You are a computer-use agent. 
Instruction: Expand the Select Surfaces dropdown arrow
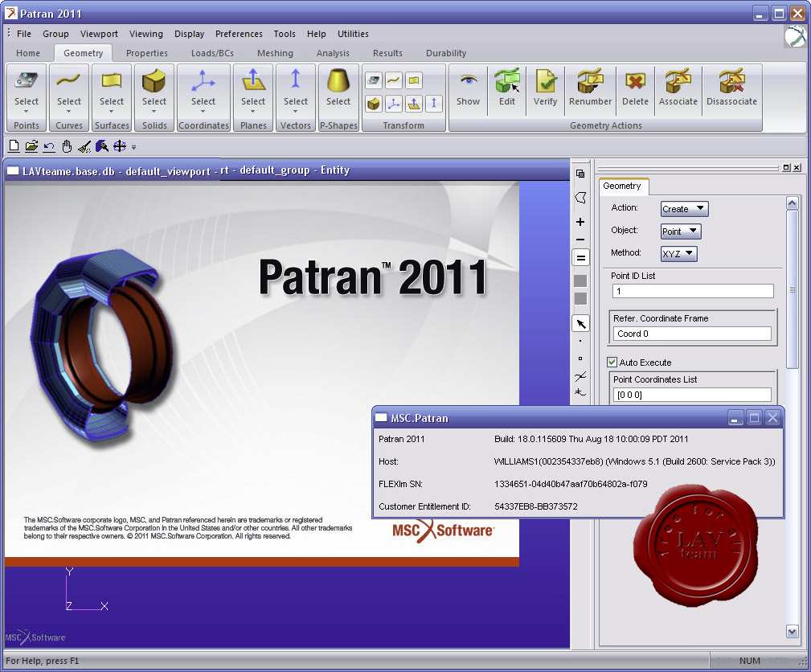pos(112,111)
